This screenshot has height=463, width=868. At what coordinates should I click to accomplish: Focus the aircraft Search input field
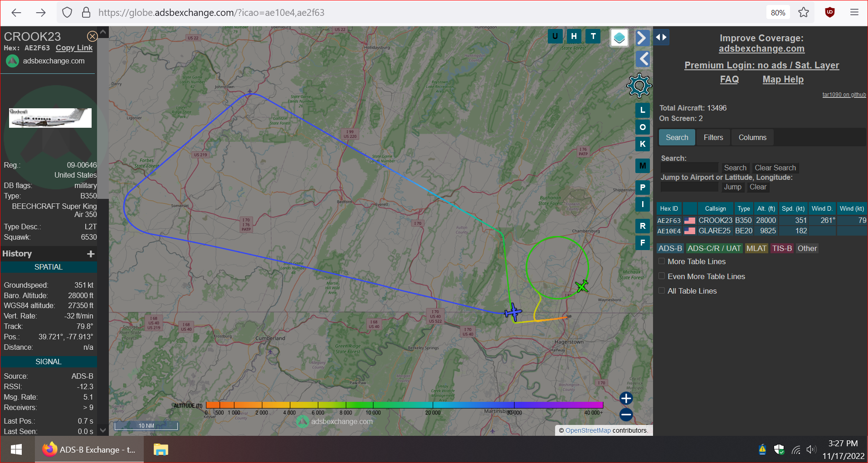coord(689,168)
